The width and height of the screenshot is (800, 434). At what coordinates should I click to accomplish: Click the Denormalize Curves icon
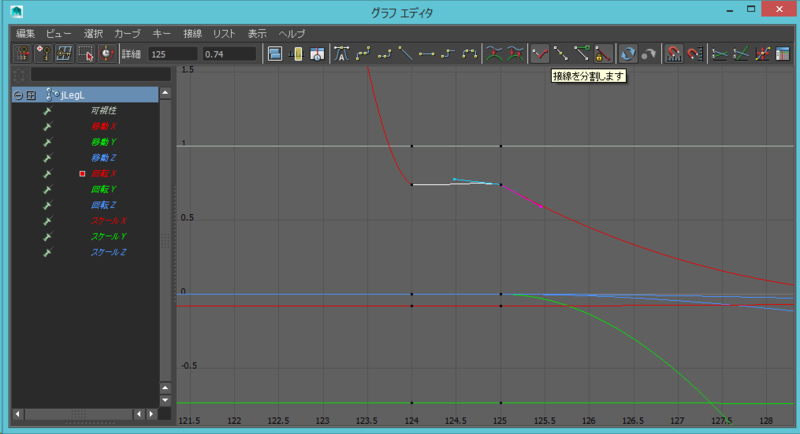coord(740,54)
